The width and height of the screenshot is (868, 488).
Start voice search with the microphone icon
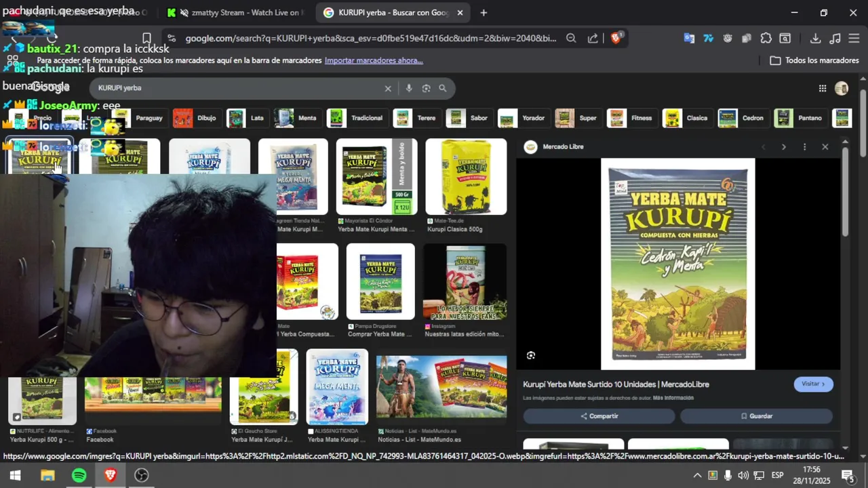coord(408,88)
